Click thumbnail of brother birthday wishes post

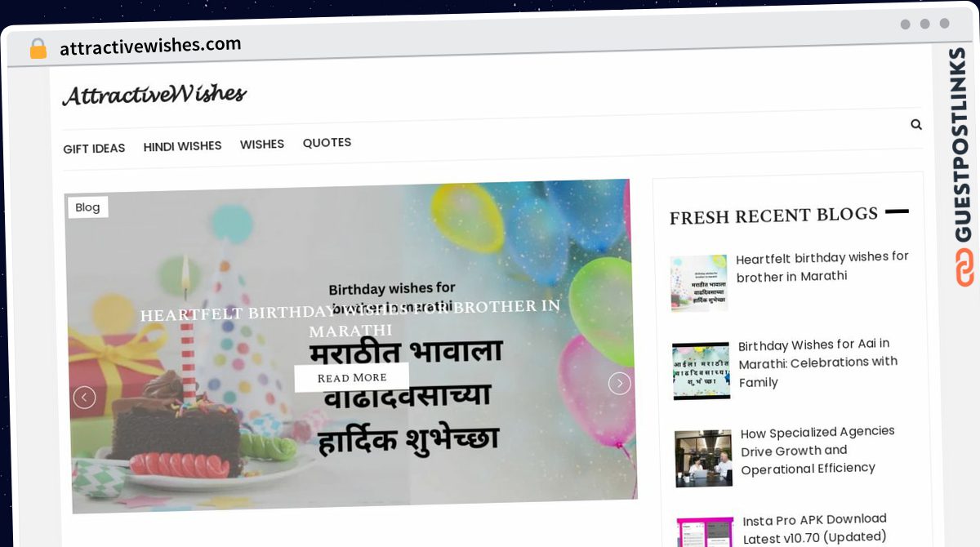(x=699, y=282)
